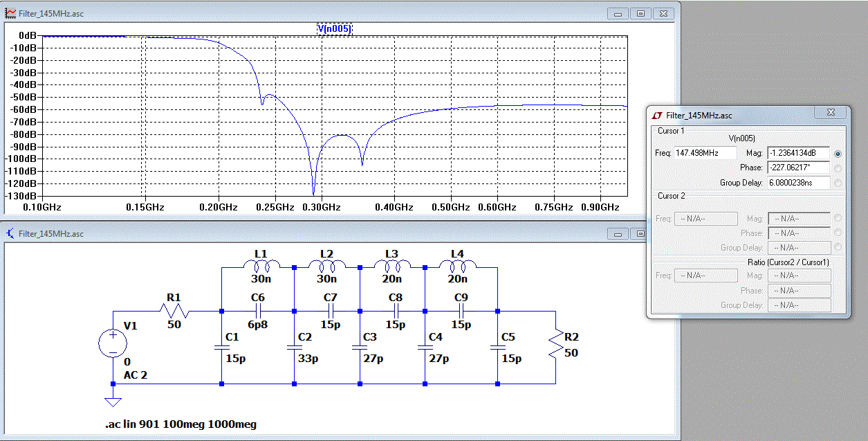Click Cursor 1 Freq field showing 147.498MHz
The image size is (868, 441).
point(705,153)
